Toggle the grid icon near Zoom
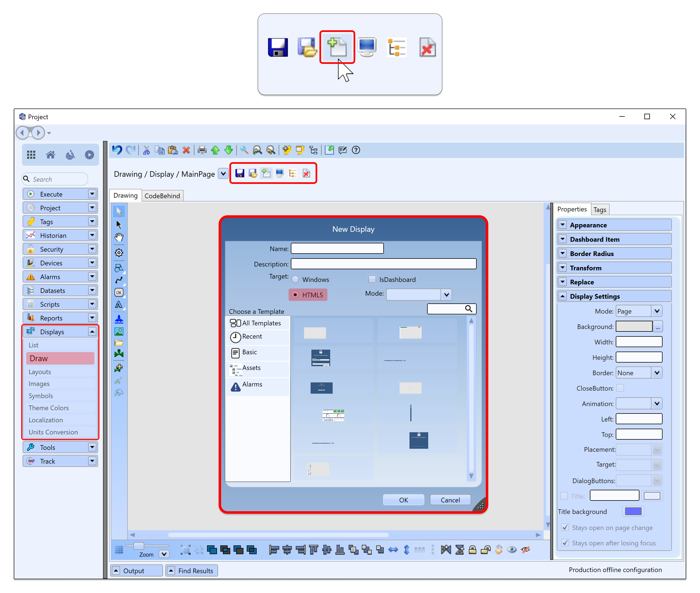The height and width of the screenshot is (593, 700). (x=119, y=550)
